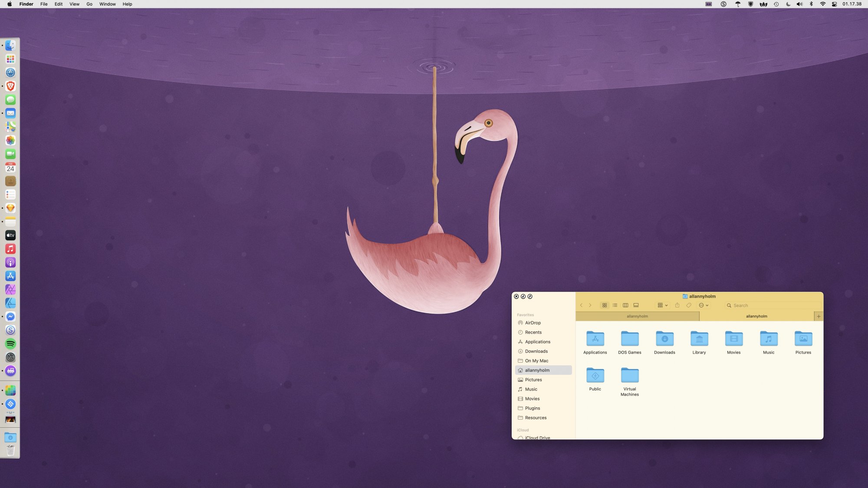
Task: Select Plugins in the Finder sidebar
Action: [x=543, y=408]
